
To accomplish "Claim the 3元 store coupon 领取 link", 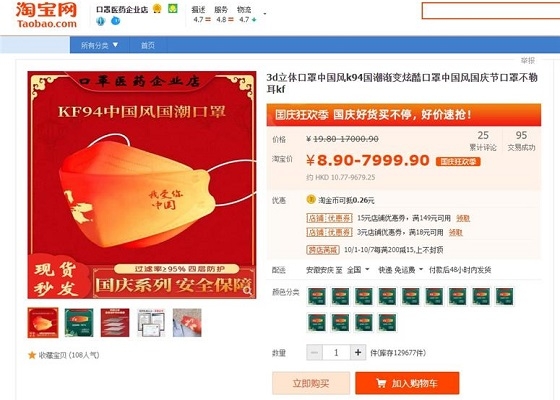I will pos(455,232).
